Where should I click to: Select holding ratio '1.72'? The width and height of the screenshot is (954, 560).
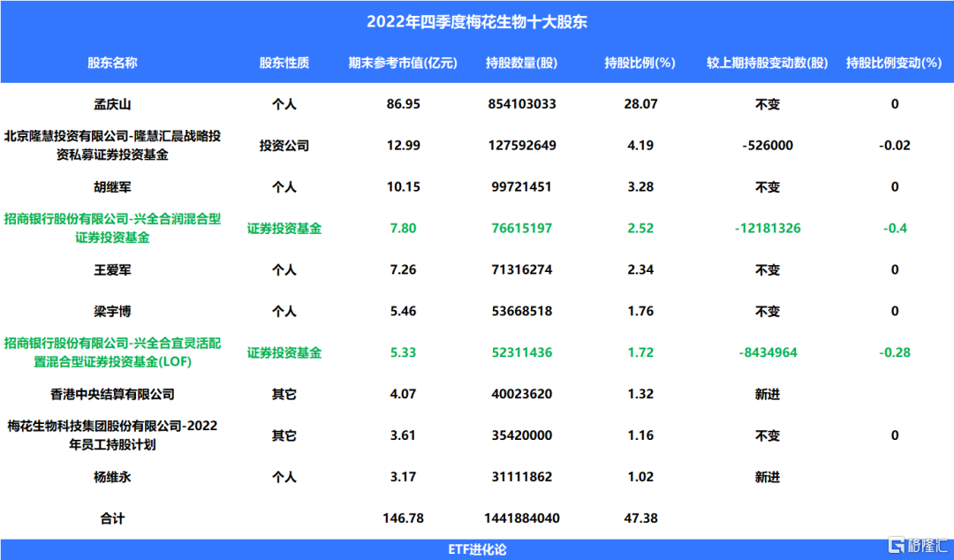[x=640, y=352]
